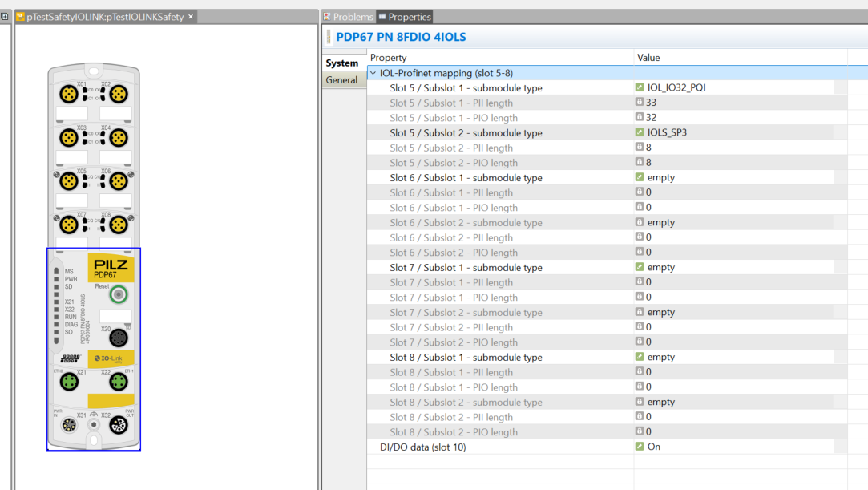Select the row Slot 6 / Subslot 2 - PIO length
The height and width of the screenshot is (490, 868).
[x=608, y=253]
